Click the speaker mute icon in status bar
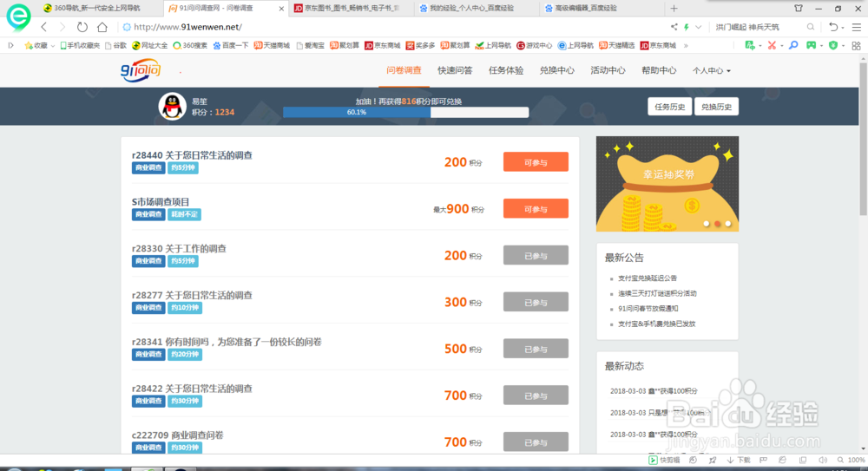This screenshot has width=868, height=471. pyautogui.click(x=823, y=460)
